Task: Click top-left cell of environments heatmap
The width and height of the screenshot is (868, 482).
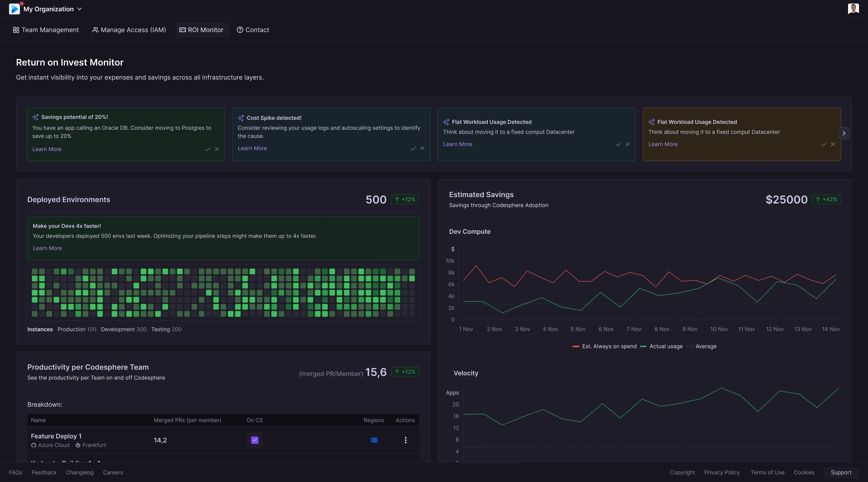Action: pos(35,271)
